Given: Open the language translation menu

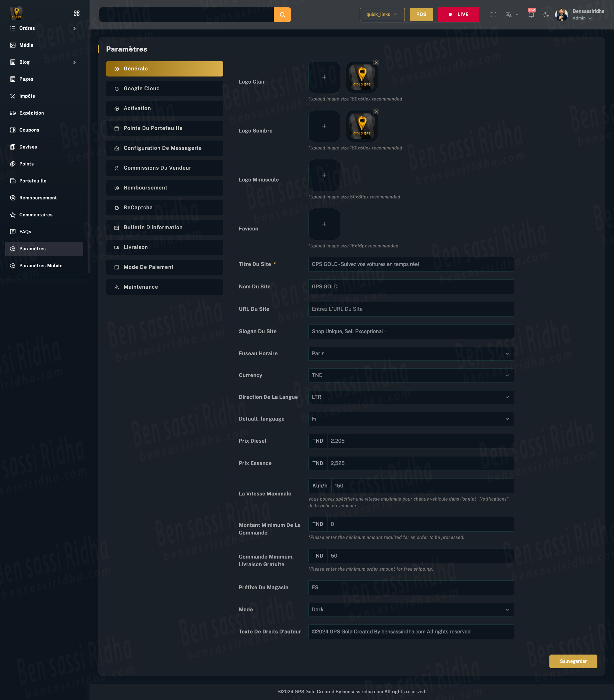Looking at the screenshot, I should pyautogui.click(x=511, y=15).
